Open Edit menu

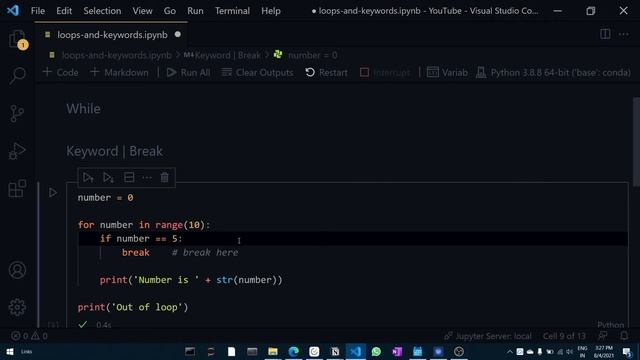(64, 11)
